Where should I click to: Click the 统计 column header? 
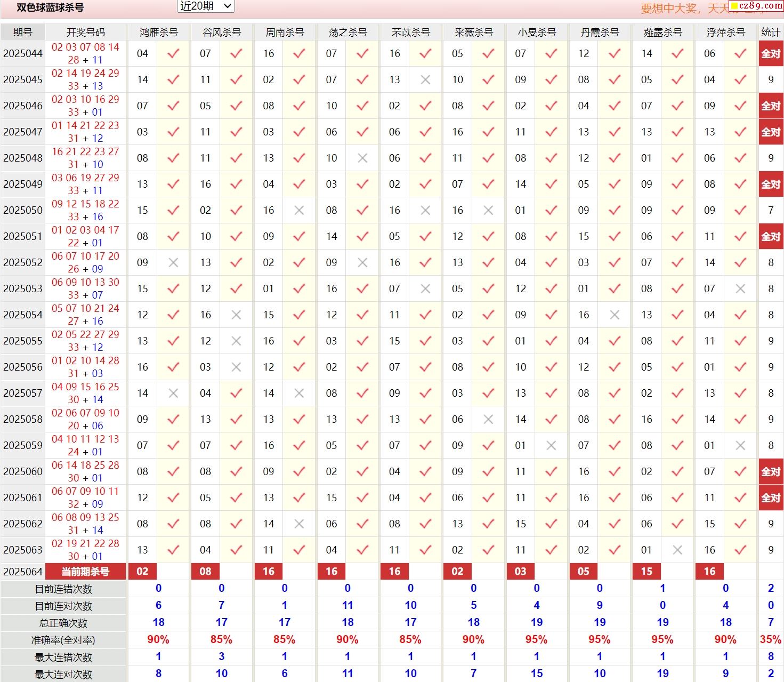tap(771, 32)
